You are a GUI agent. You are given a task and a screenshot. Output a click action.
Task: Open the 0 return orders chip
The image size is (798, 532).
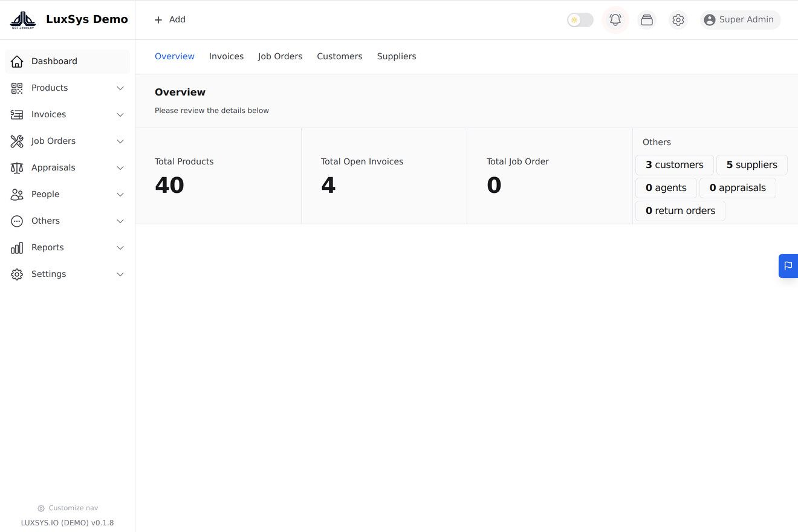[680, 211]
